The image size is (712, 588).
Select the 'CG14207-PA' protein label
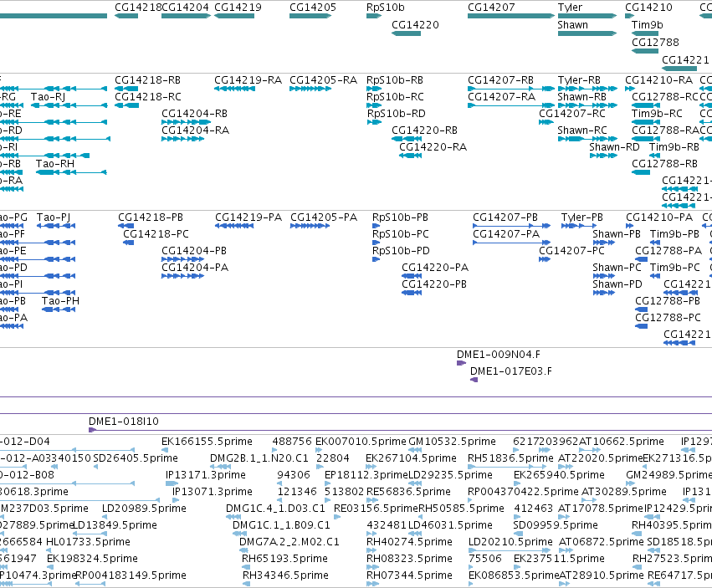(x=506, y=234)
